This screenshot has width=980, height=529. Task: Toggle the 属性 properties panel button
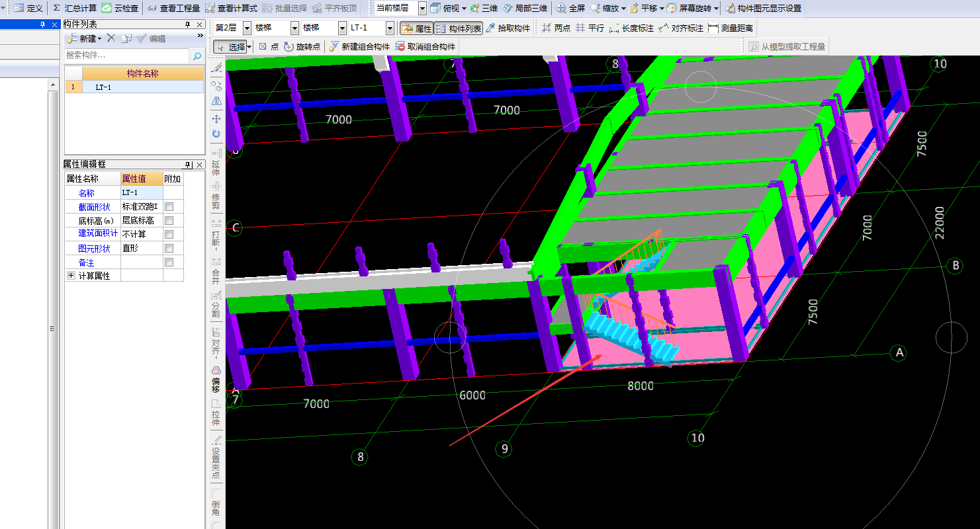[417, 28]
